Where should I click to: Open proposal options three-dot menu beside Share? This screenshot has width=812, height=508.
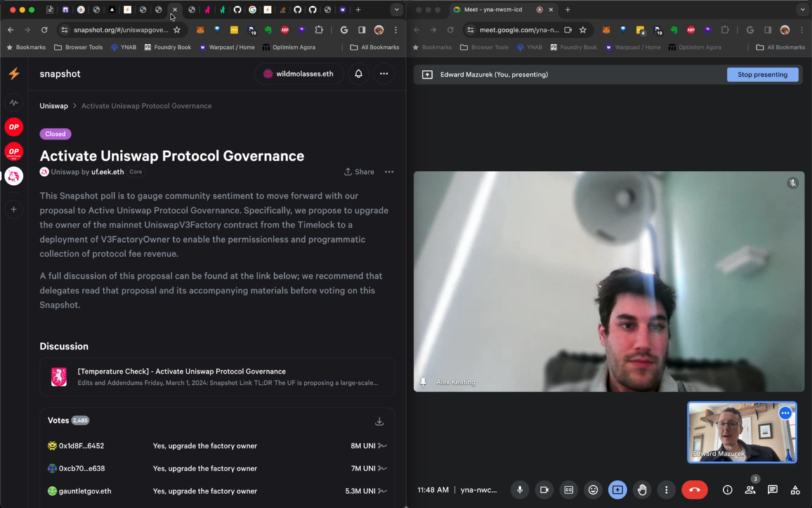click(389, 171)
